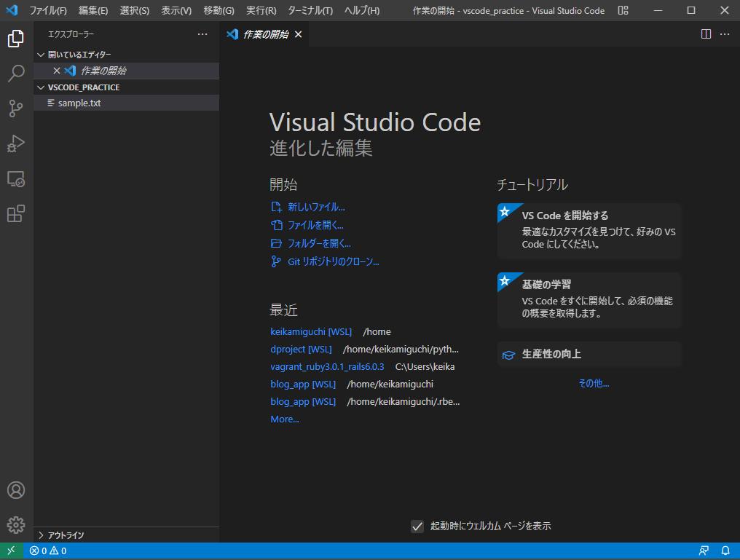Collapse the 開いているエディター section
Image resolution: width=740 pixels, height=560 pixels.
click(x=127, y=55)
